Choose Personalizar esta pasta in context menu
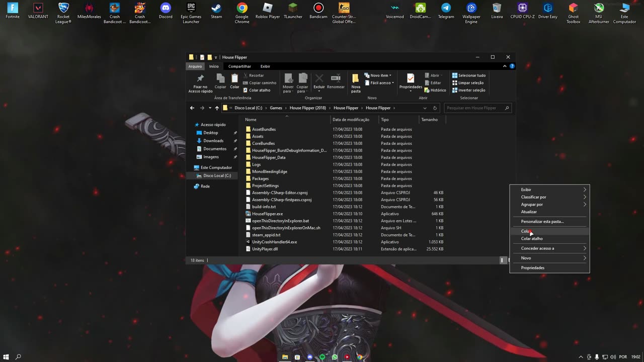Screen dimensions: 644x362 point(549,221)
